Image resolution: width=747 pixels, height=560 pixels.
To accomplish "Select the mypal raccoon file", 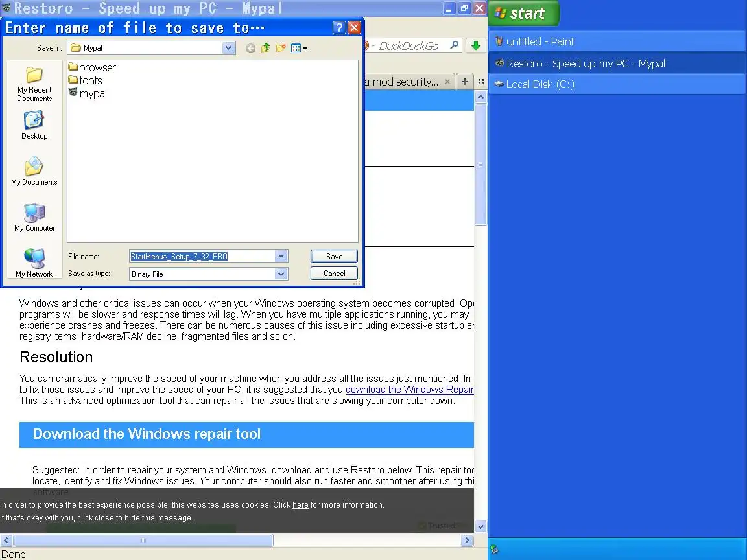I will [x=88, y=93].
